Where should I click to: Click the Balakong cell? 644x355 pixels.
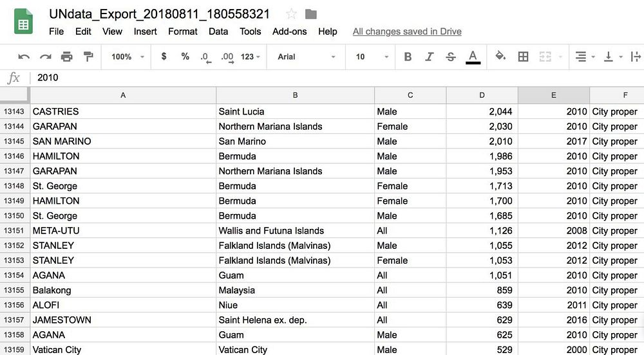[123, 290]
